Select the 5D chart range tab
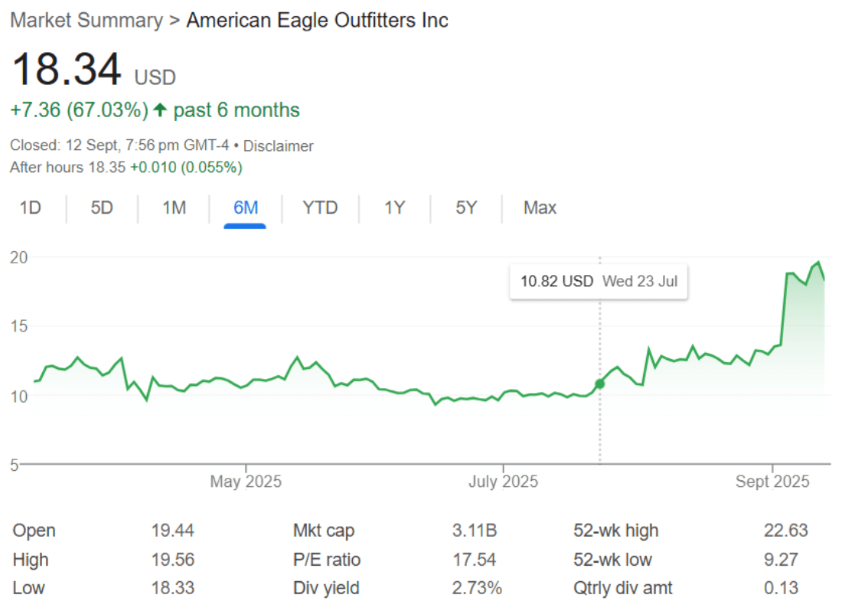This screenshot has width=868, height=611. click(102, 207)
